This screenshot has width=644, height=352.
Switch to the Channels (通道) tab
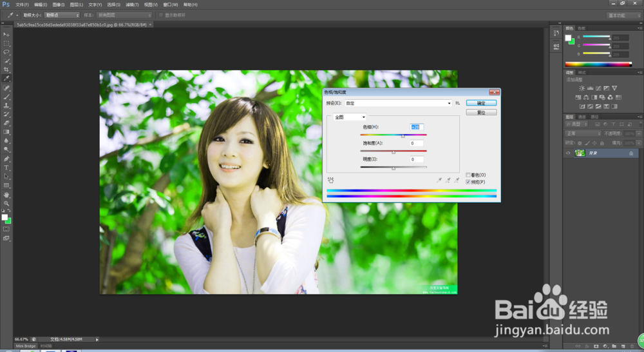click(x=582, y=117)
